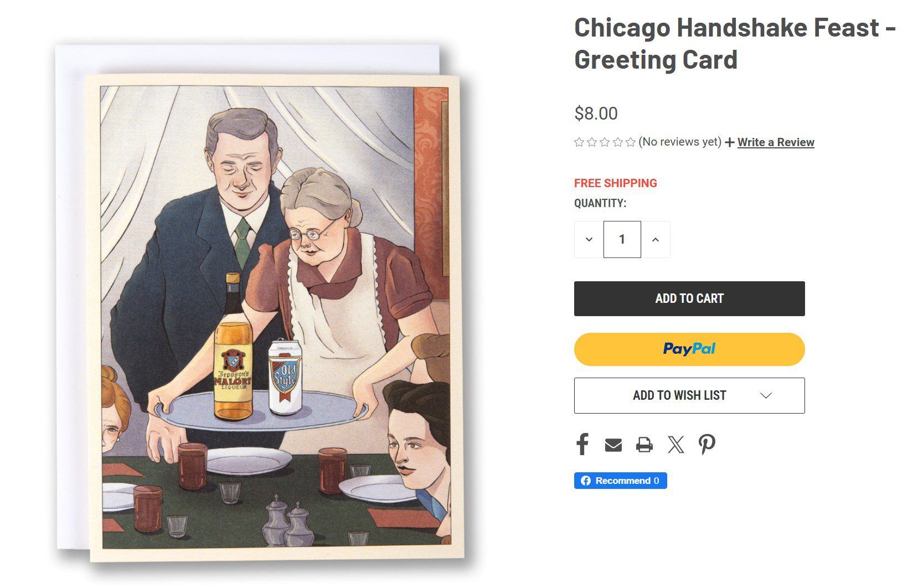Share product via email envelope icon
The height and width of the screenshot is (588, 918).
[x=613, y=445]
